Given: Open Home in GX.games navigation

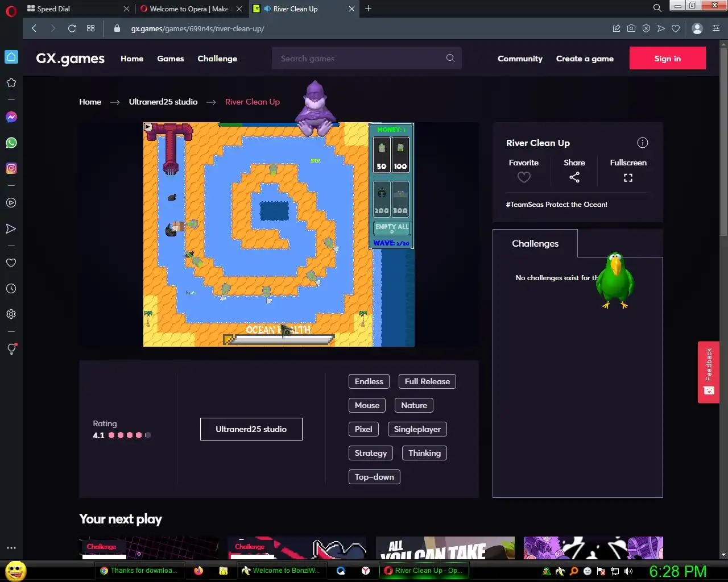Looking at the screenshot, I should pos(132,59).
